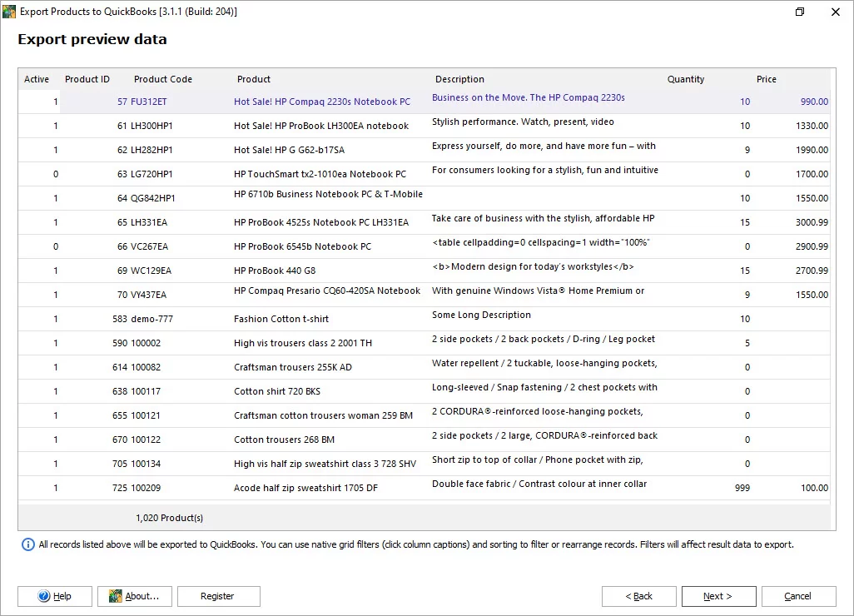Click the info icon beside the export note

point(28,544)
